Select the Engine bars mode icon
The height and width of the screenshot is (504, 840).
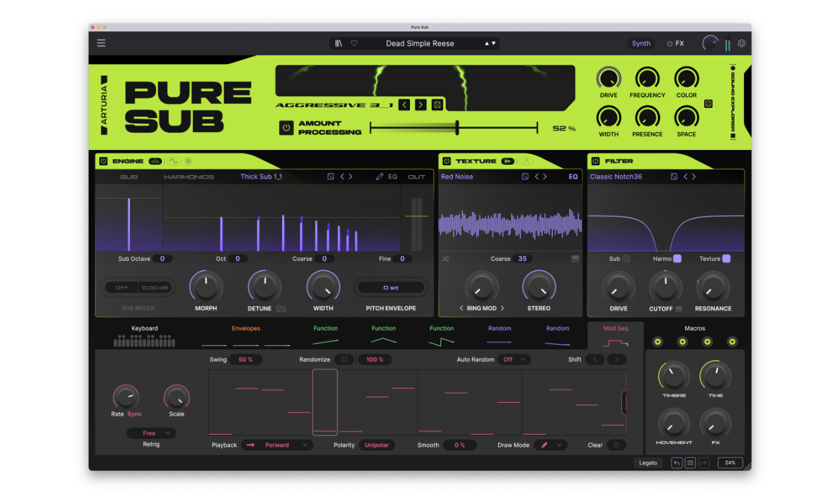155,161
